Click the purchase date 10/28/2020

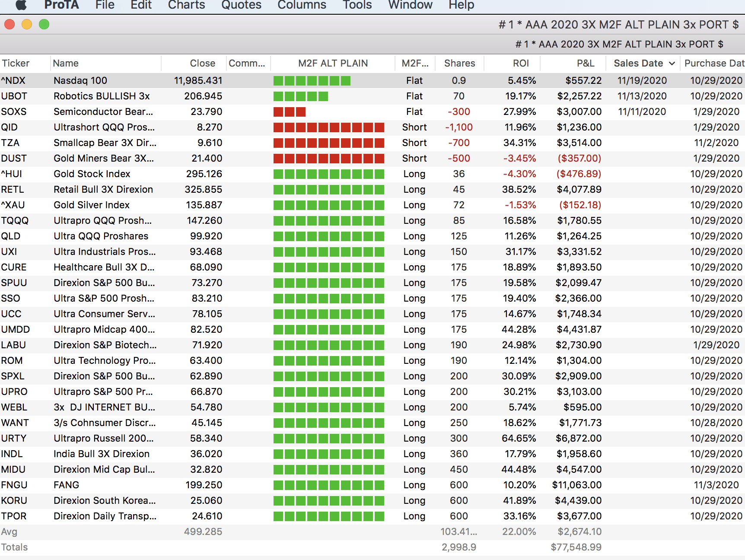[x=716, y=423]
